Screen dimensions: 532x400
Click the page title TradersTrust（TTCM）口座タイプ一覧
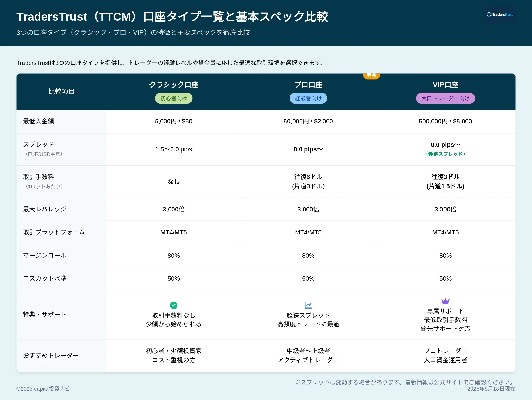coord(172,16)
